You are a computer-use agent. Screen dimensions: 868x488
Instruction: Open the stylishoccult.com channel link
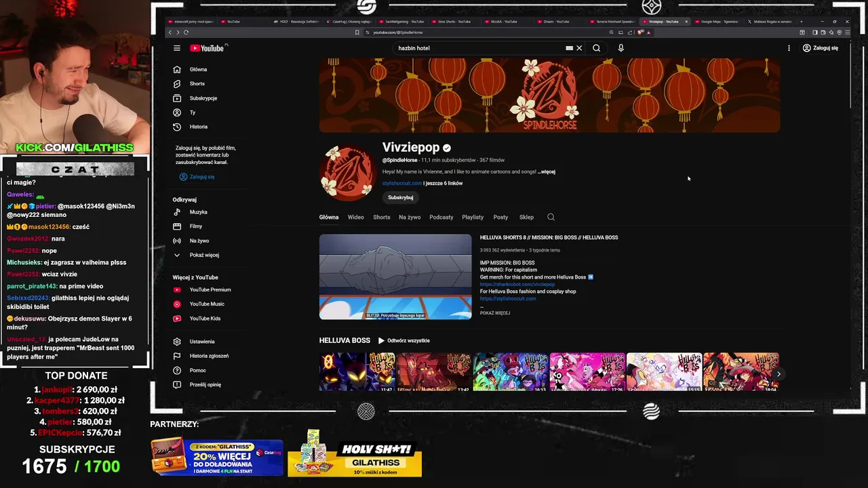tap(401, 183)
